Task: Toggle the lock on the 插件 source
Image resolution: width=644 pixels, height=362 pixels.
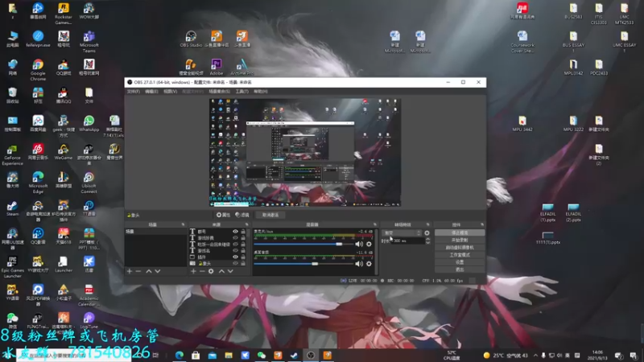Action: [243, 257]
